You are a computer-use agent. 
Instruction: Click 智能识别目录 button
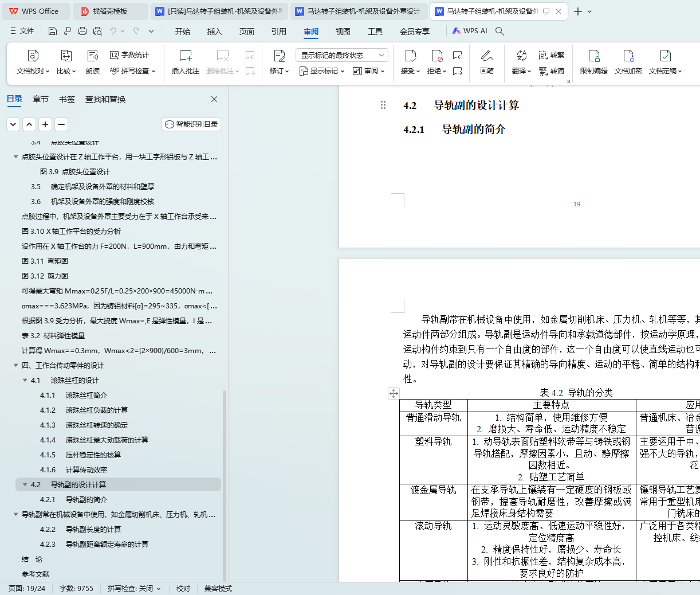pyautogui.click(x=191, y=124)
